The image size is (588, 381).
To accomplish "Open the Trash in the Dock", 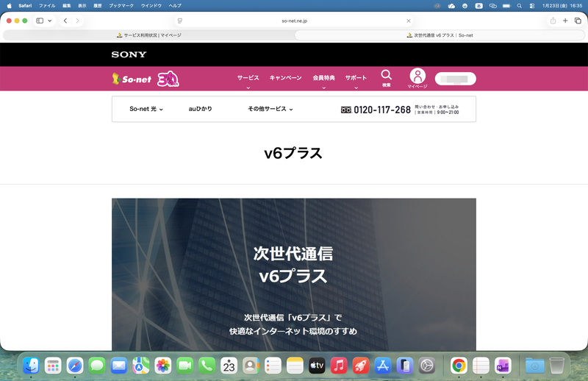I will click(557, 366).
